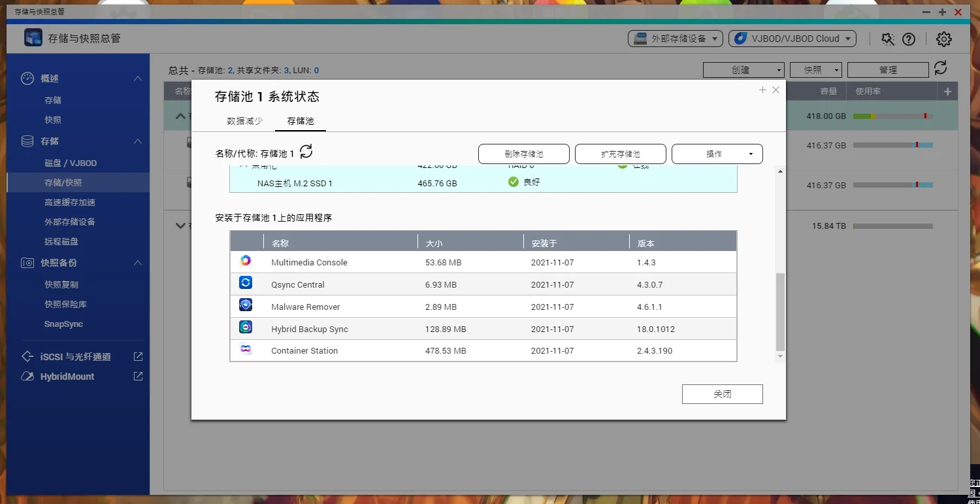Click the 管理 button
980x504 pixels.
point(888,70)
